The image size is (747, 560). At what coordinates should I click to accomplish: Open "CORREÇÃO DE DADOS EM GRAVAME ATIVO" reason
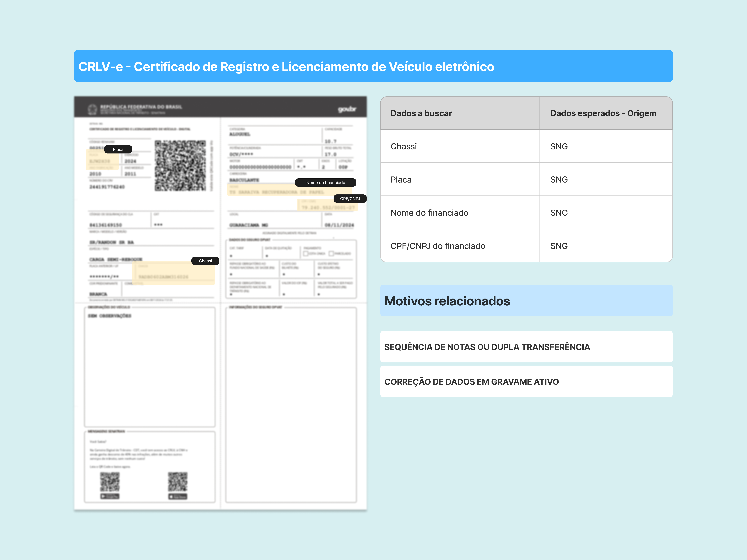coord(527,381)
